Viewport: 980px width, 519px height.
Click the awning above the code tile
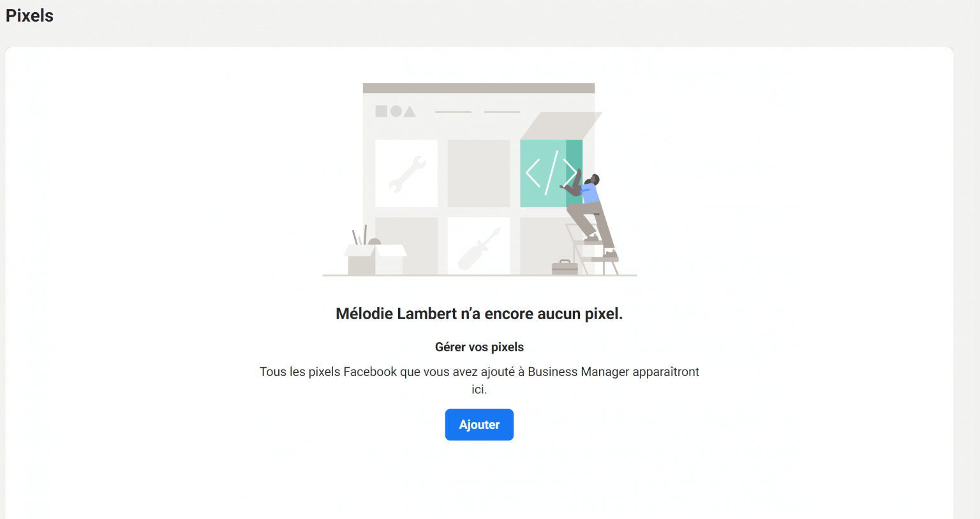coord(561,126)
